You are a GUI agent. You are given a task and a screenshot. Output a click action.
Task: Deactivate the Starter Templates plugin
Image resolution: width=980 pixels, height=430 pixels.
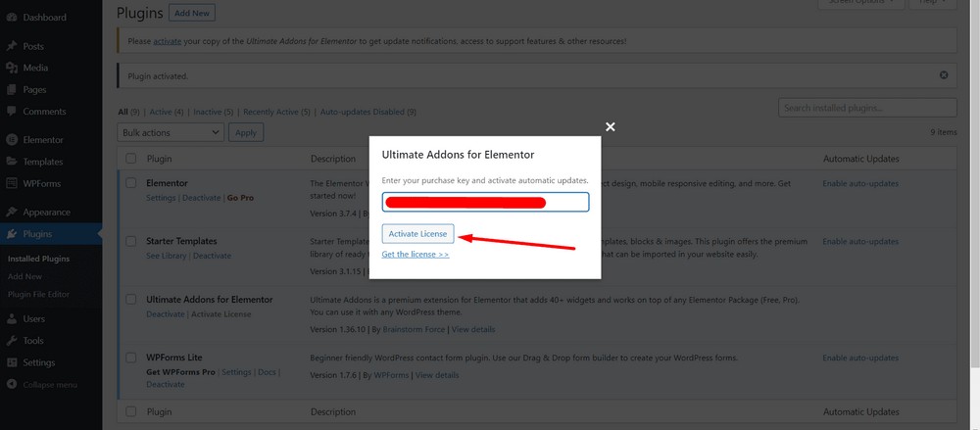[x=212, y=256]
